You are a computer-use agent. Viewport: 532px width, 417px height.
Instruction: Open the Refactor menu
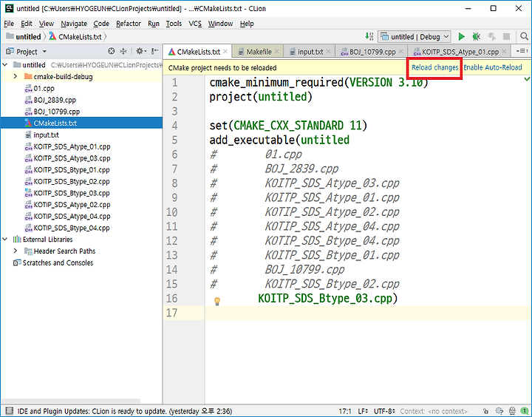pos(129,24)
